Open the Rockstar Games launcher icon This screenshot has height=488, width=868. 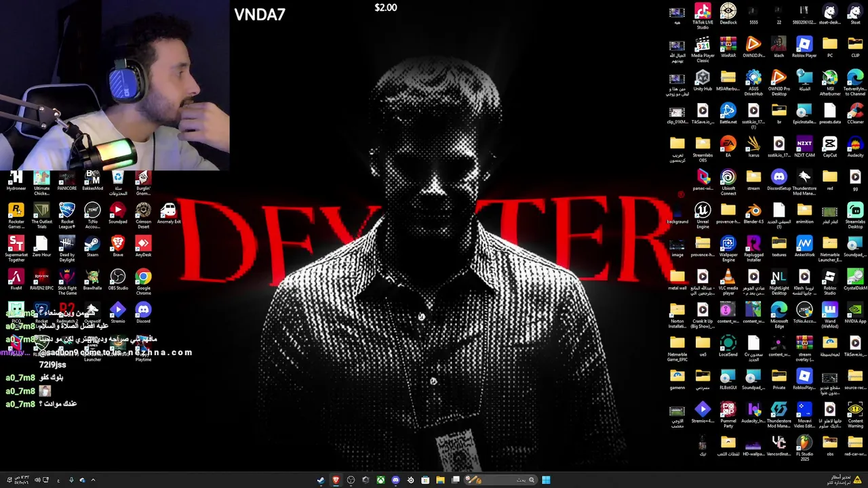click(x=16, y=216)
